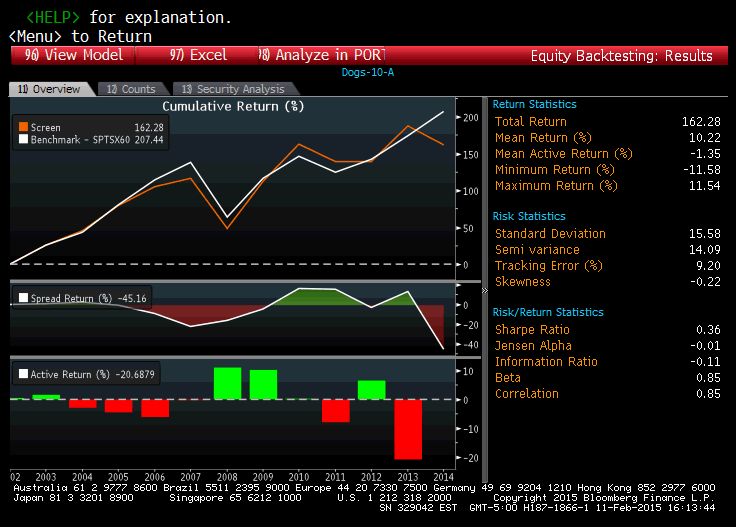Screen dimensions: 736x527
Task: Click the Dogs-10-A model name link
Action: click(x=368, y=72)
